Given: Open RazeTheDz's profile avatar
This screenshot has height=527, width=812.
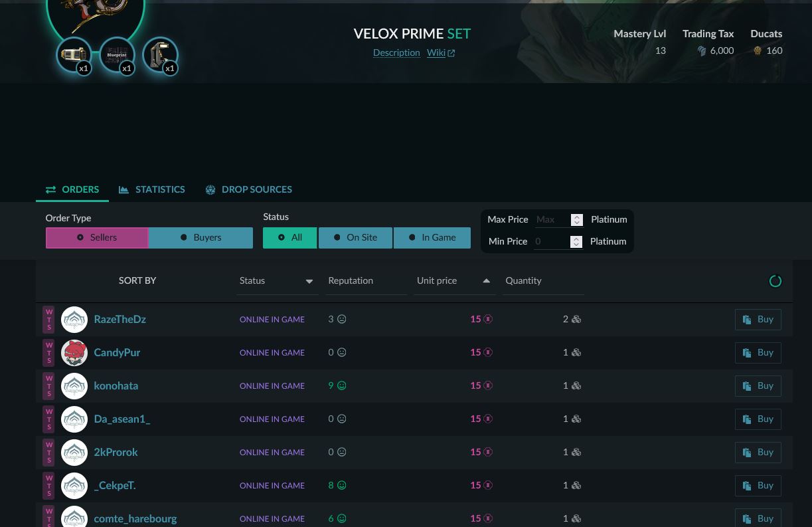Looking at the screenshot, I should (x=74, y=320).
